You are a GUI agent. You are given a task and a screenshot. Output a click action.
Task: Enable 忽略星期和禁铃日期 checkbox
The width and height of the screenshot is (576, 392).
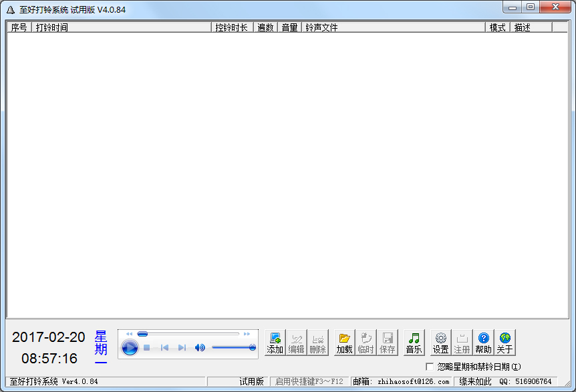click(430, 367)
